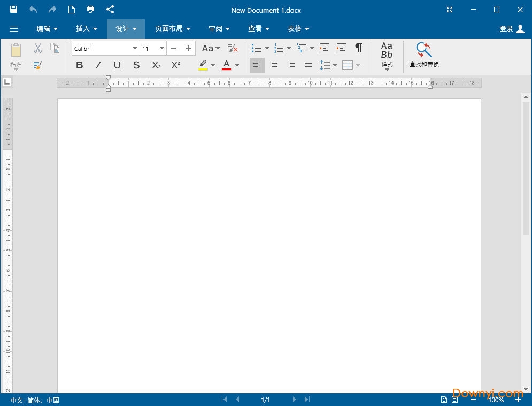Click the 登录 sign-in button
532x406 pixels.
pyautogui.click(x=512, y=29)
